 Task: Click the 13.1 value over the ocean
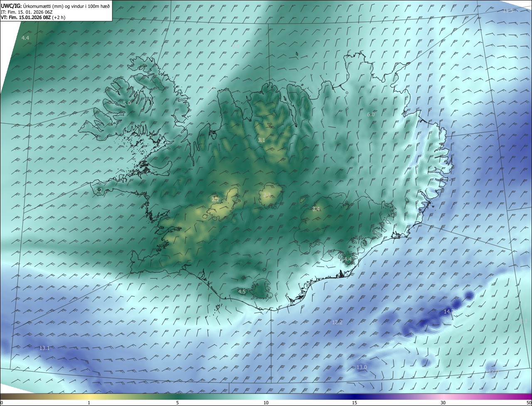tap(44, 348)
